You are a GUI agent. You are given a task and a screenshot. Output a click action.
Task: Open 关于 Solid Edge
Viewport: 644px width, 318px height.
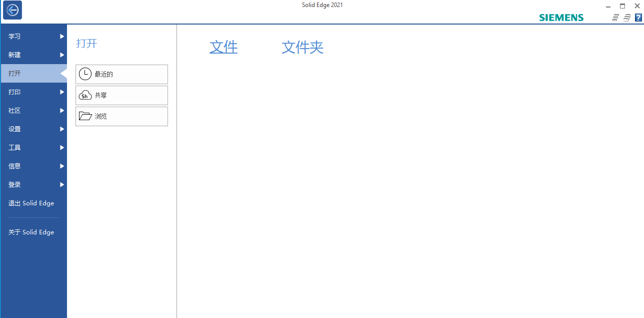coord(34,232)
